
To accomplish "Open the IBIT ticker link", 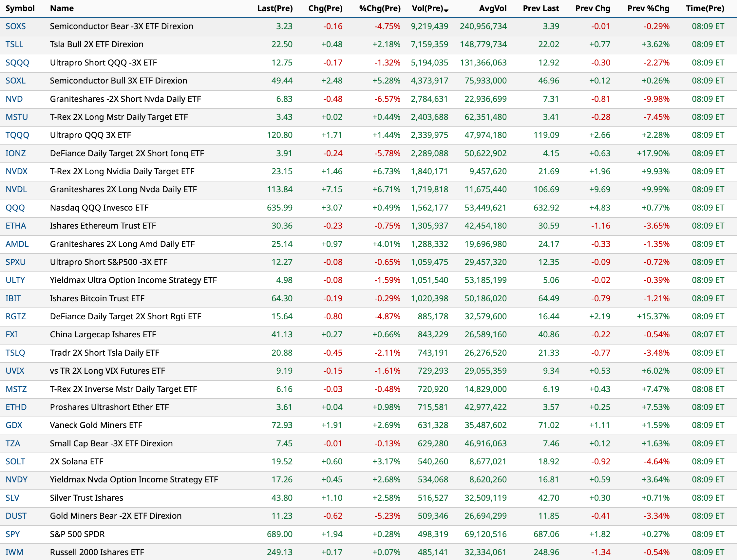I will 13,298.
